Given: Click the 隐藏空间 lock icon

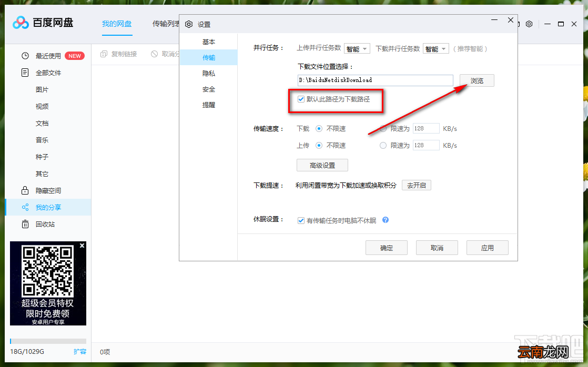Looking at the screenshot, I should coord(25,190).
